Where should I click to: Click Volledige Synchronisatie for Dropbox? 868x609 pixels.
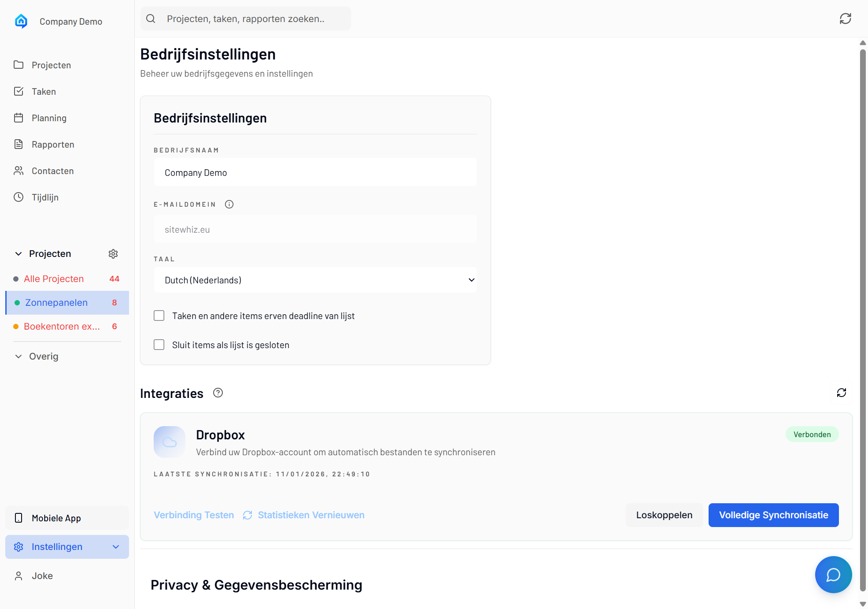pos(773,515)
